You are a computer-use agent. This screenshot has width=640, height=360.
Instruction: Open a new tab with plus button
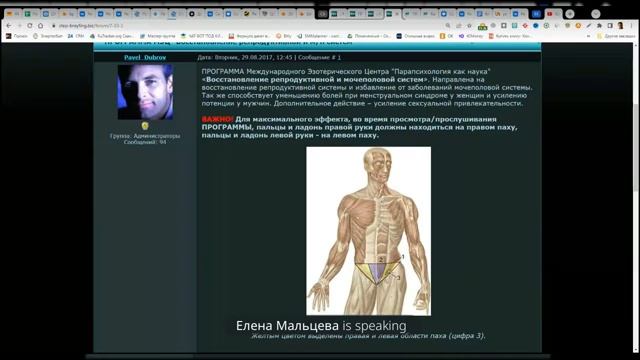click(x=570, y=14)
